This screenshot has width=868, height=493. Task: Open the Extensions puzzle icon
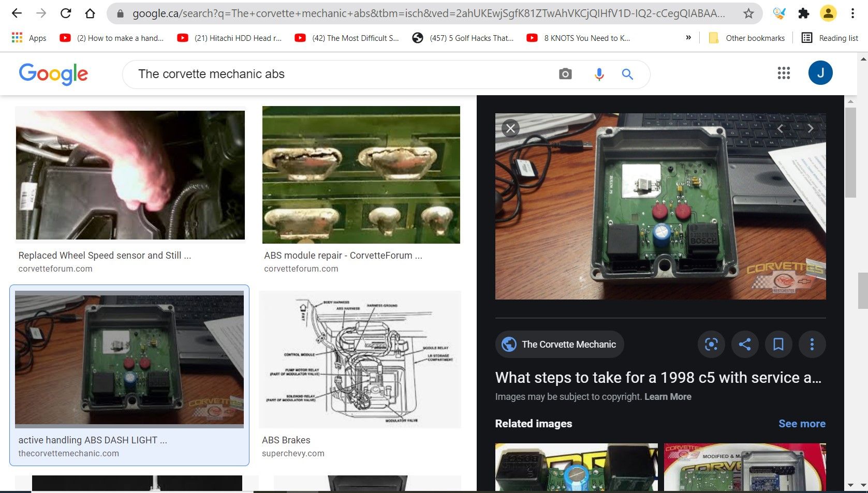click(x=803, y=13)
